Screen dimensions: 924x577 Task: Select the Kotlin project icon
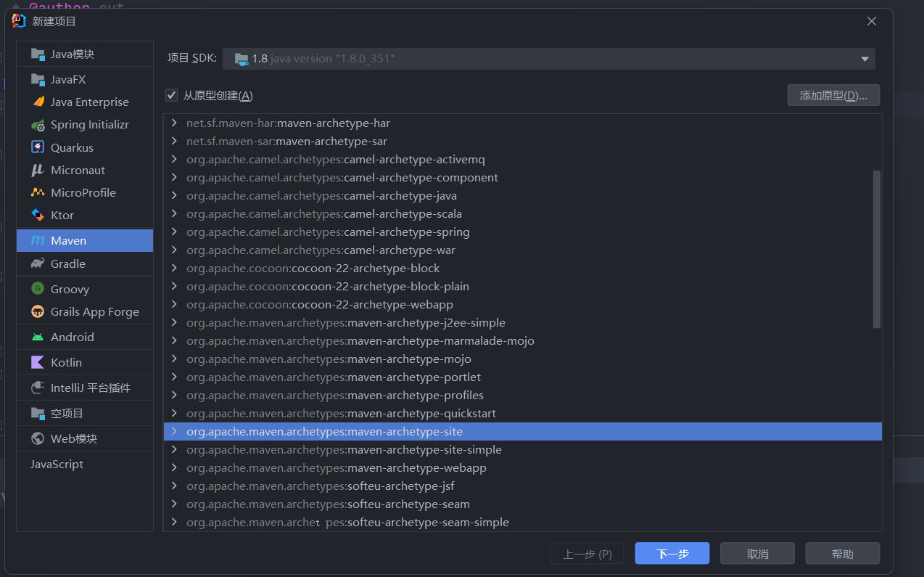click(x=38, y=362)
